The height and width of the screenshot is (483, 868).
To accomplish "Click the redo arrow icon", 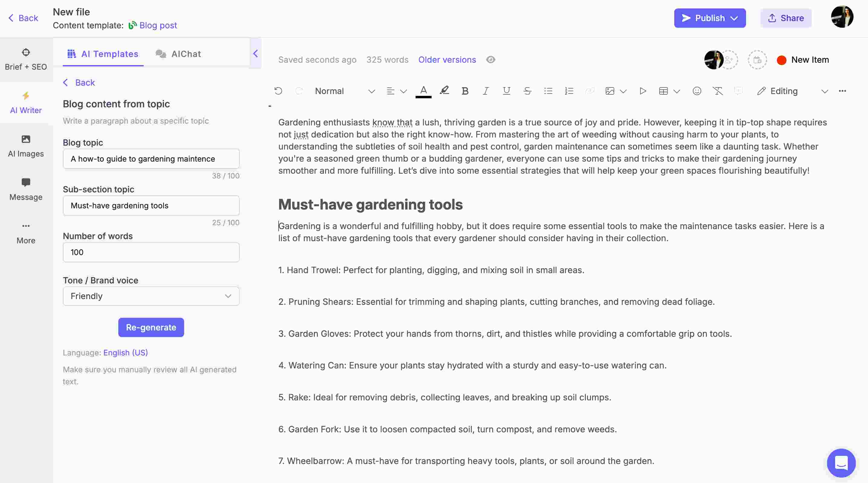I will (x=299, y=91).
